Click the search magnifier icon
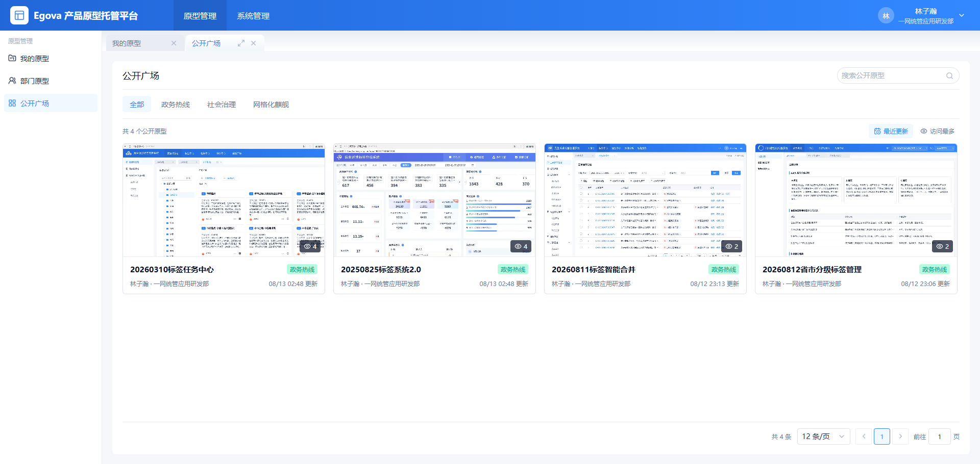The height and width of the screenshot is (464, 980). (949, 75)
